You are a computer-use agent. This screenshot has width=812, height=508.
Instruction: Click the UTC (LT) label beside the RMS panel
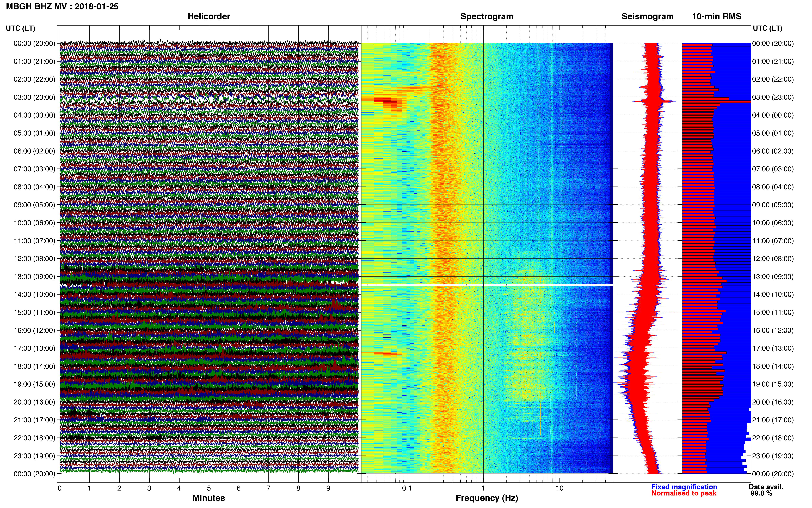click(767, 28)
